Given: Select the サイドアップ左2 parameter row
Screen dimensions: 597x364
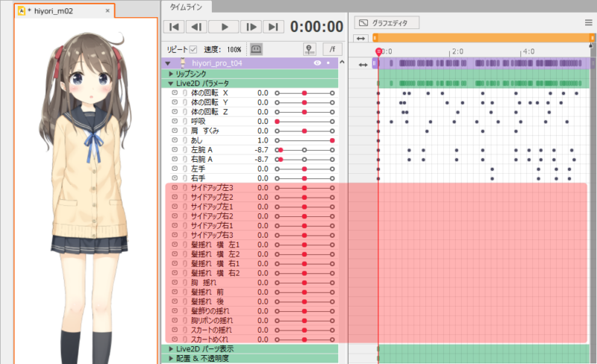Looking at the screenshot, I should (252, 197).
